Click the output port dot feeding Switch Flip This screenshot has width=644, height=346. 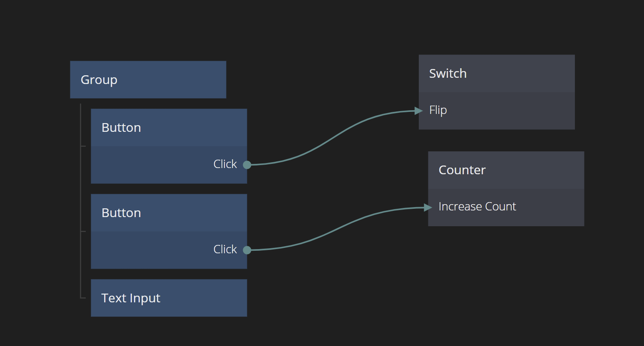[x=247, y=165]
